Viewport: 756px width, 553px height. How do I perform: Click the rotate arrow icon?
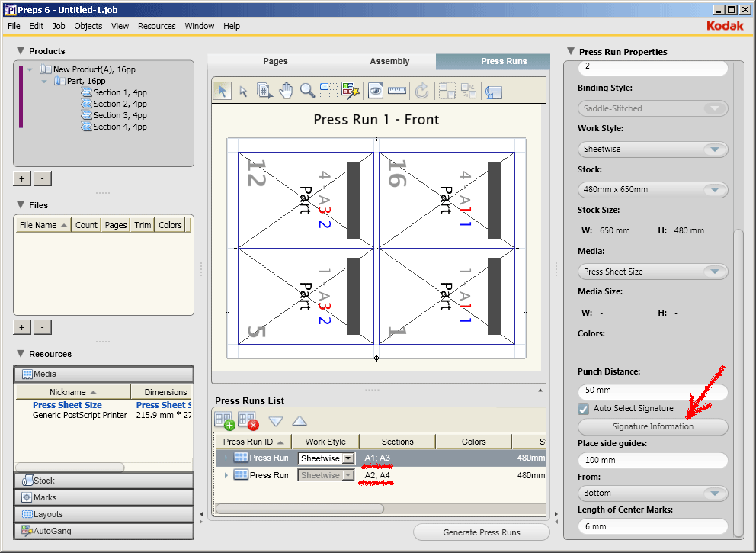422,91
